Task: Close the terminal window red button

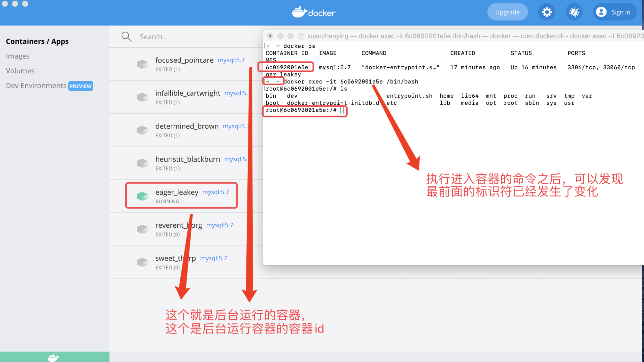Action: pyautogui.click(x=270, y=36)
